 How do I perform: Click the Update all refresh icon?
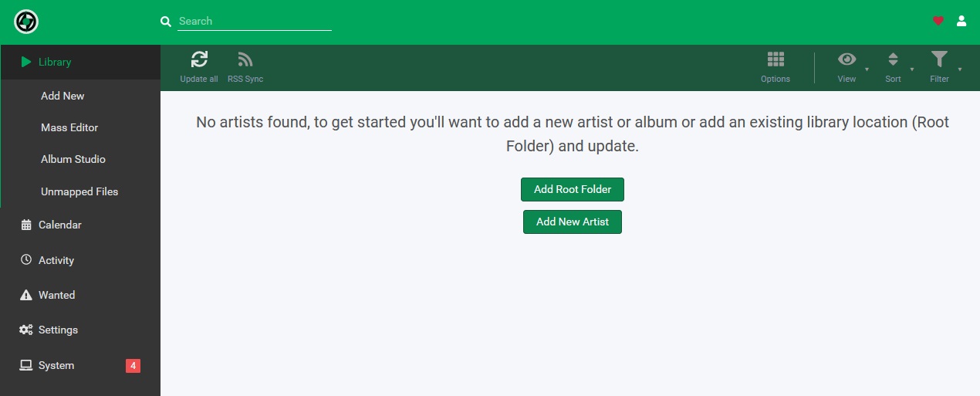(199, 59)
